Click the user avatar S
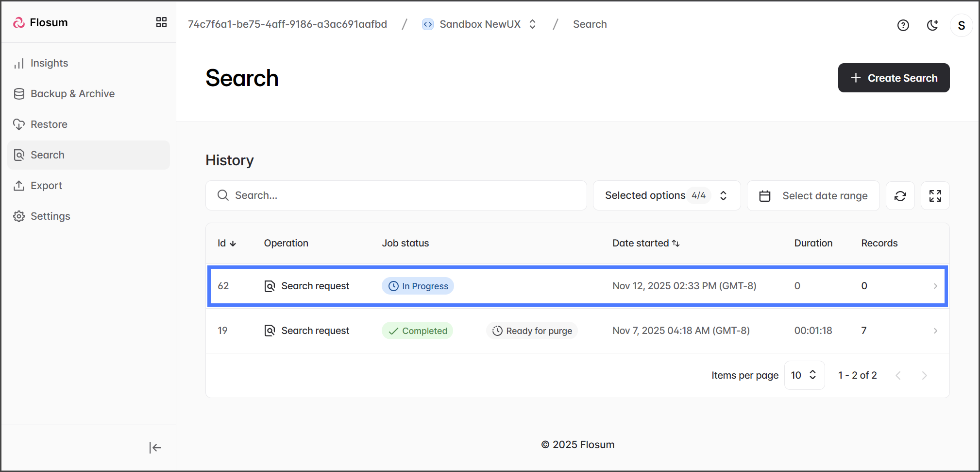This screenshot has width=980, height=472. coord(961,25)
